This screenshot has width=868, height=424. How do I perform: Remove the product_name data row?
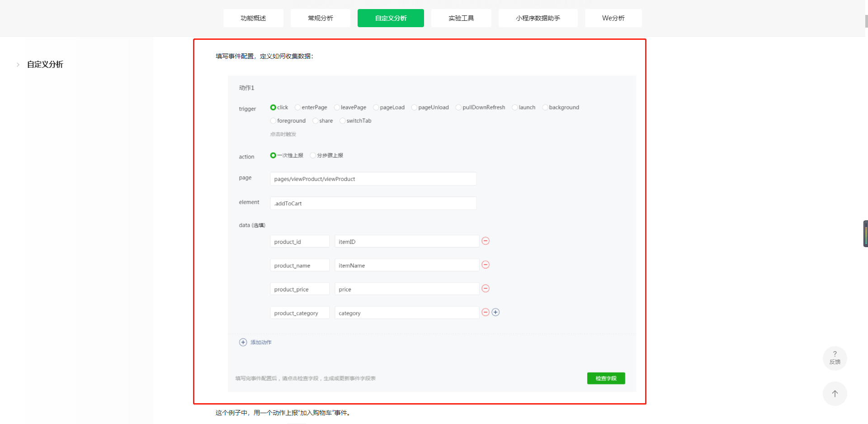486,265
